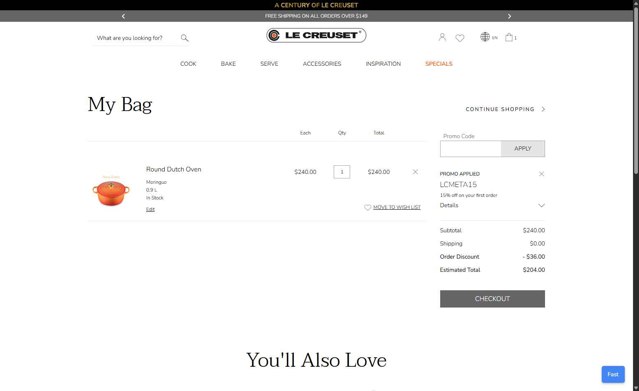Click the 'You'll Also Love' heading
This screenshot has height=391, width=639.
(316, 360)
